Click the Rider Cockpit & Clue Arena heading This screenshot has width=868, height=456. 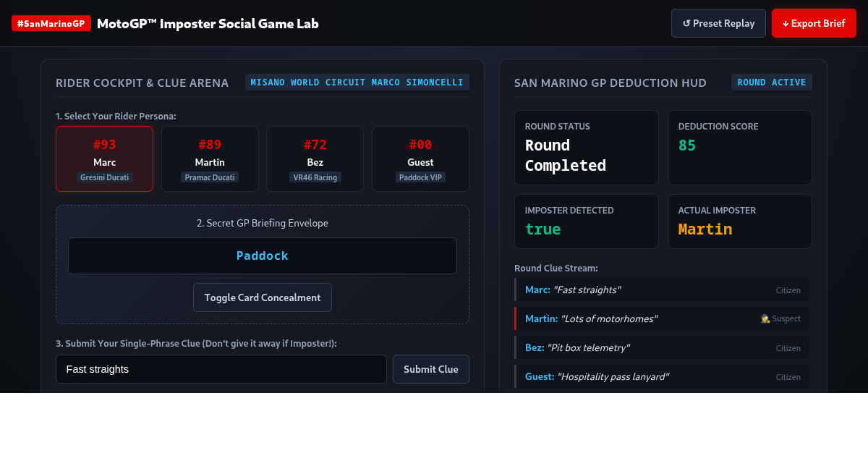pos(142,83)
